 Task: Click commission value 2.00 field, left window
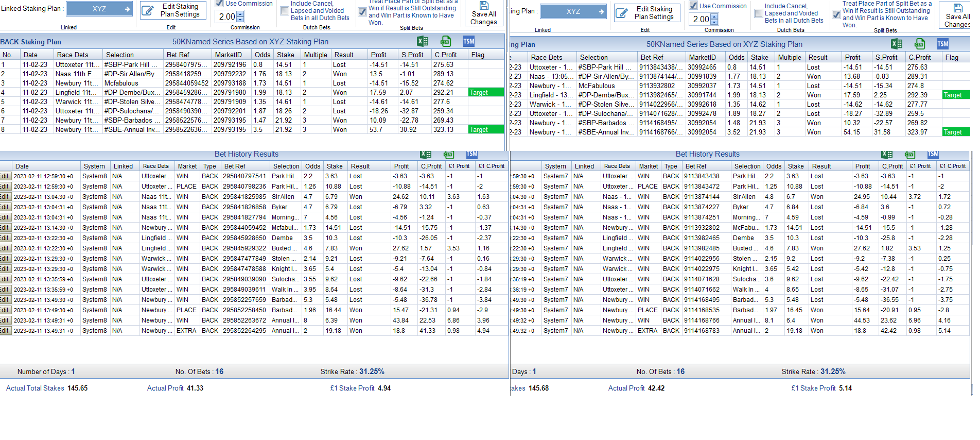[226, 16]
